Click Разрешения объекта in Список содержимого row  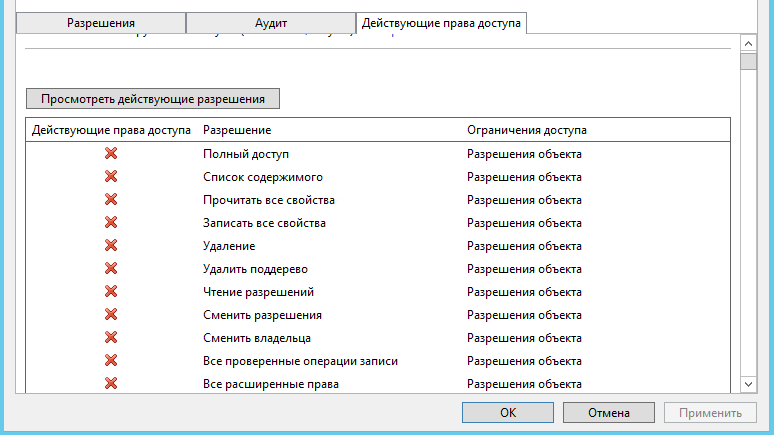coord(524,177)
